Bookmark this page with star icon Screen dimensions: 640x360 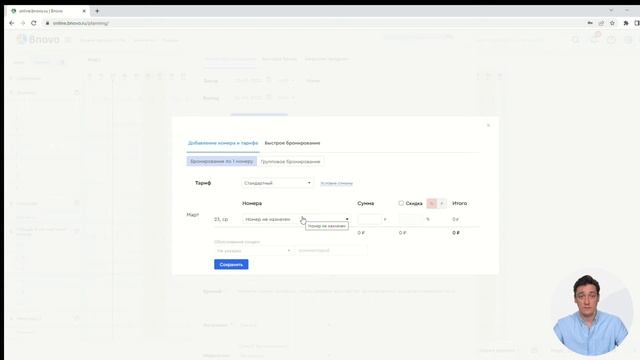pos(612,23)
